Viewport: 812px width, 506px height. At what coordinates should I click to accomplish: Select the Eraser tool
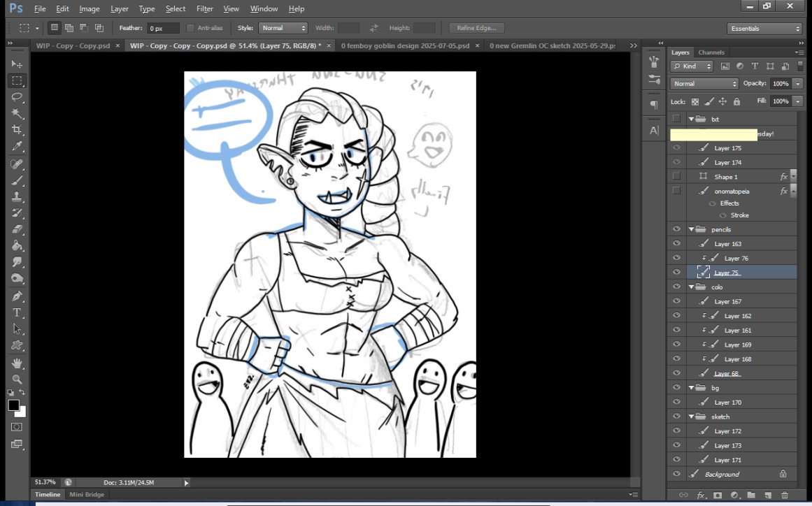17,229
